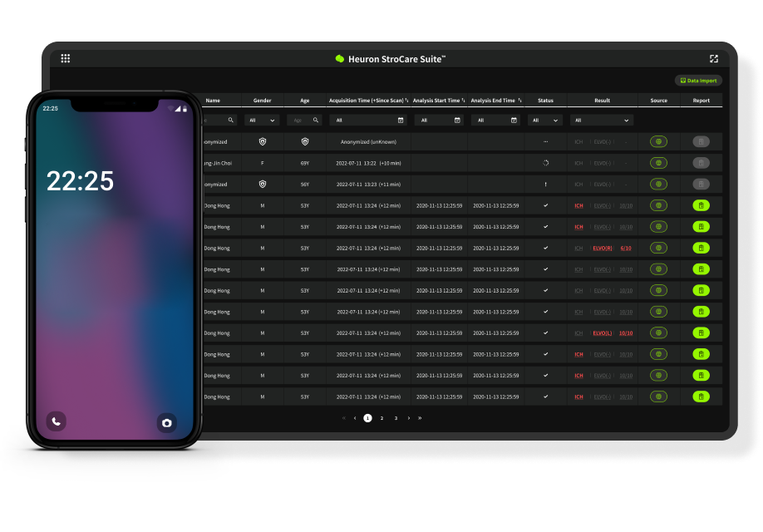Screen dimensions: 763x532
Task: Click Report icon in Anonymized (unKnown) row
Action: point(701,141)
